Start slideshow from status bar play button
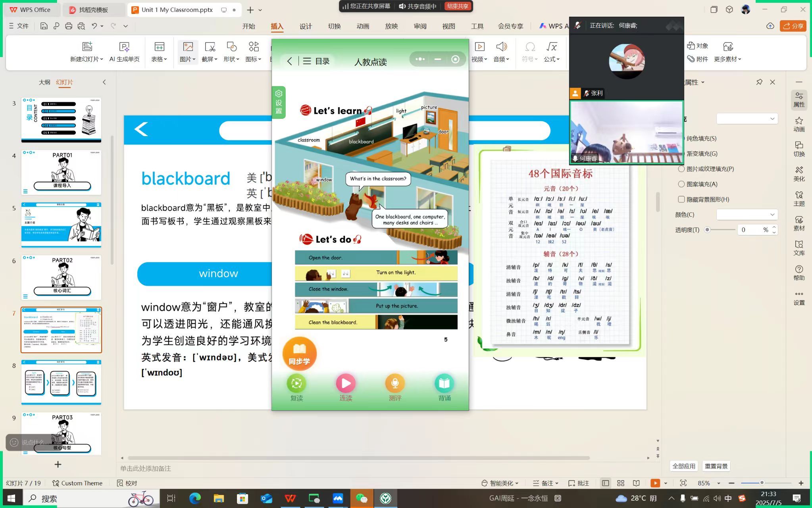812x508 pixels. pyautogui.click(x=655, y=483)
